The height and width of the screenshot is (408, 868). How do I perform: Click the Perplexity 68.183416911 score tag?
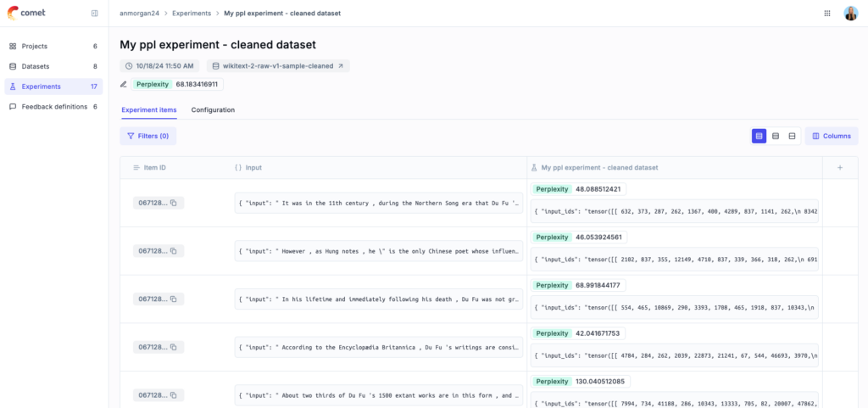[176, 84]
